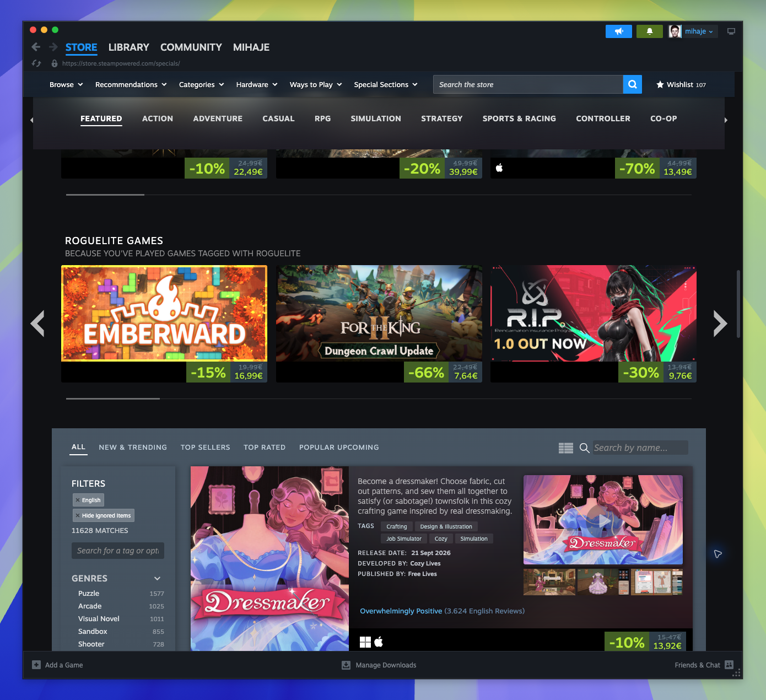Select the STRATEGY genre tab
The height and width of the screenshot is (700, 766).
coord(442,119)
